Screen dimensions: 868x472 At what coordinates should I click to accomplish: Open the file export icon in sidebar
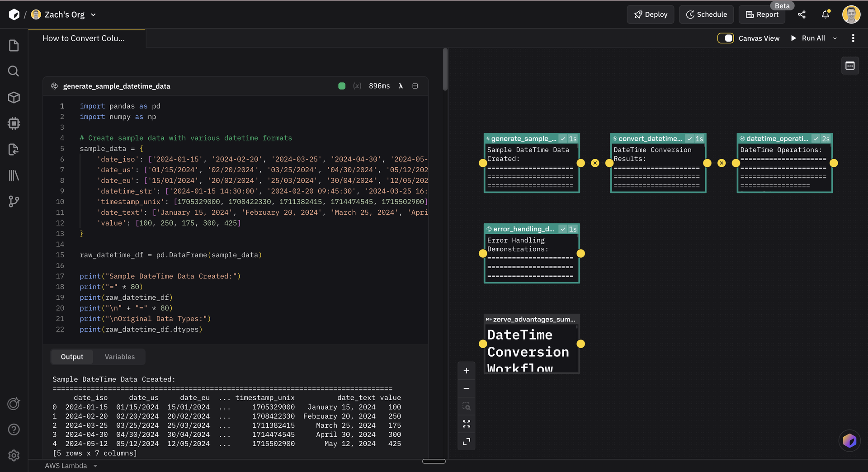pyautogui.click(x=14, y=149)
